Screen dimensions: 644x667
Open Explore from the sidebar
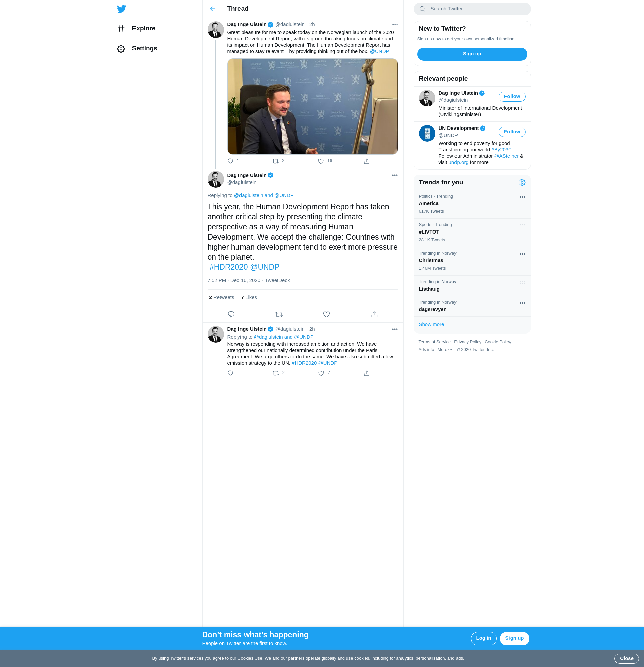click(136, 28)
